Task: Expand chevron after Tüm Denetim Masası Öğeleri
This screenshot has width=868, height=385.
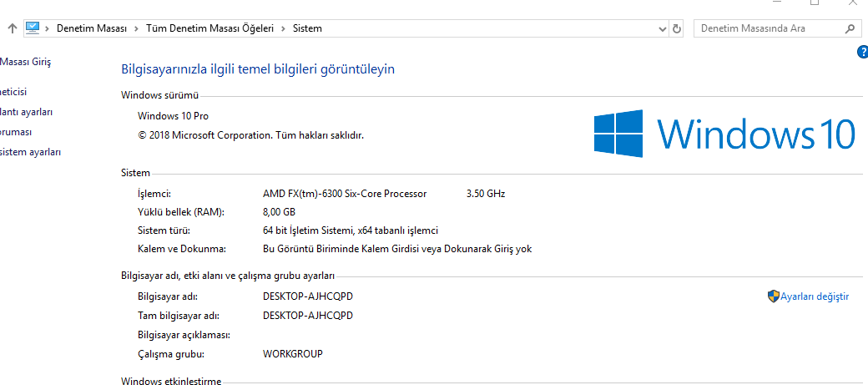Action: click(283, 28)
